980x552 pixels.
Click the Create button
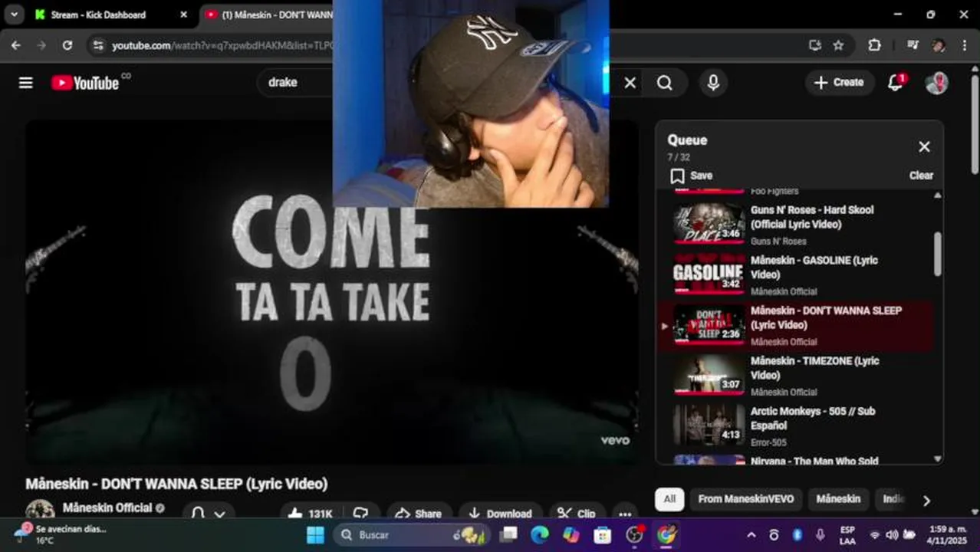(839, 82)
